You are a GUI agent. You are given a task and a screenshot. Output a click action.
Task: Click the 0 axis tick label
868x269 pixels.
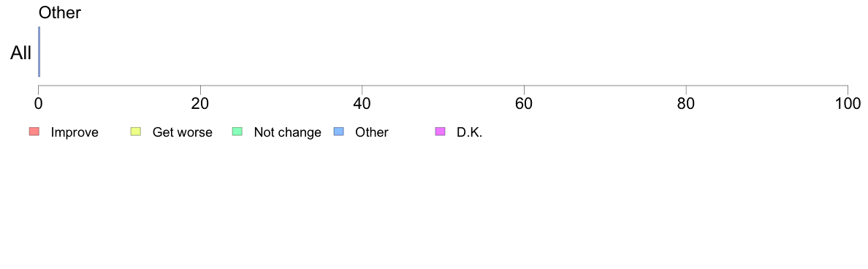[38, 104]
